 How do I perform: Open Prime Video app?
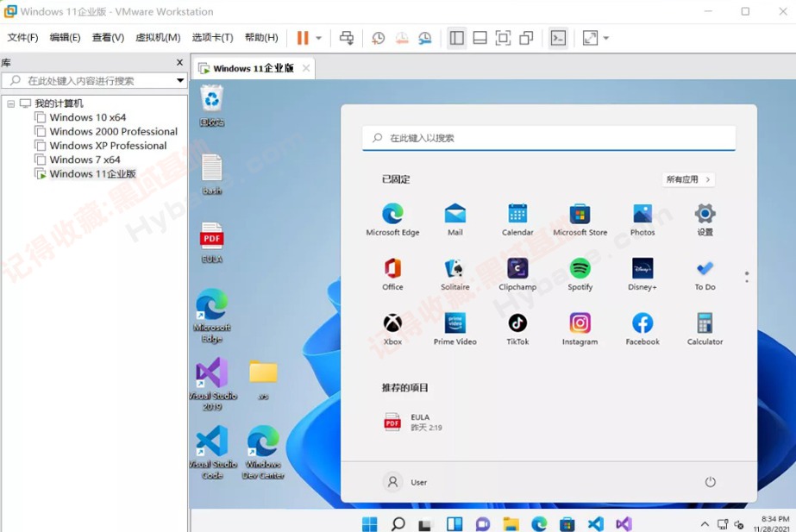pyautogui.click(x=454, y=329)
